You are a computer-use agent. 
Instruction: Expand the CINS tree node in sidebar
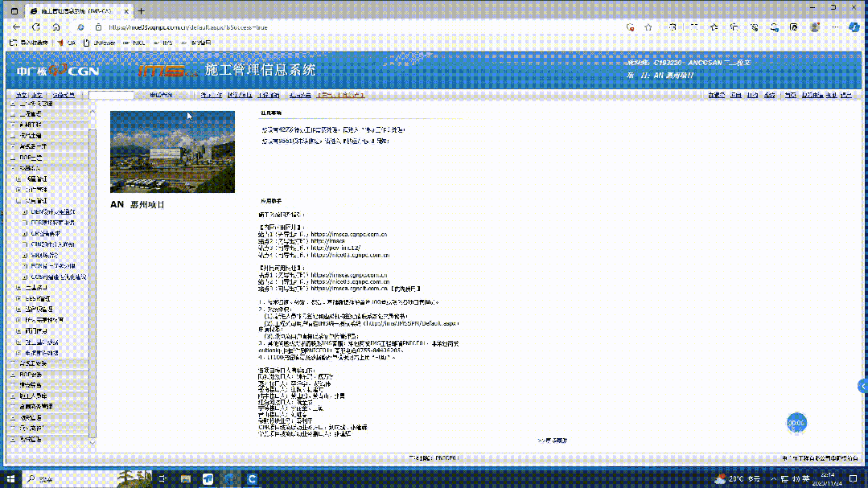(x=25, y=244)
